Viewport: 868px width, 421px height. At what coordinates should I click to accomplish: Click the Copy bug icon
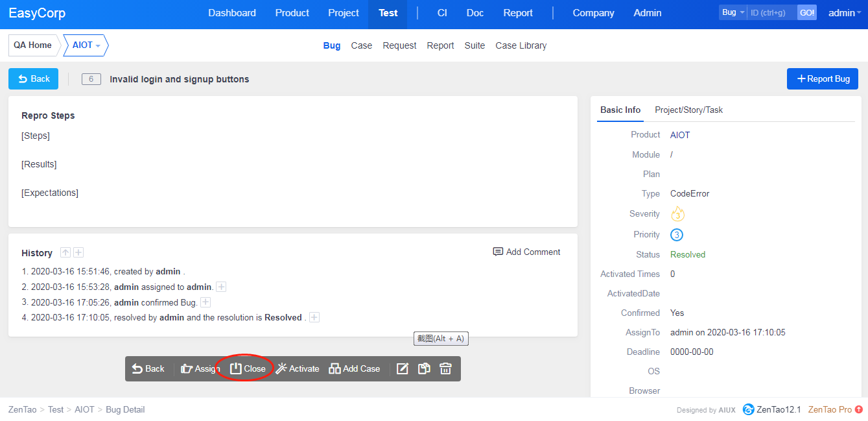(424, 368)
